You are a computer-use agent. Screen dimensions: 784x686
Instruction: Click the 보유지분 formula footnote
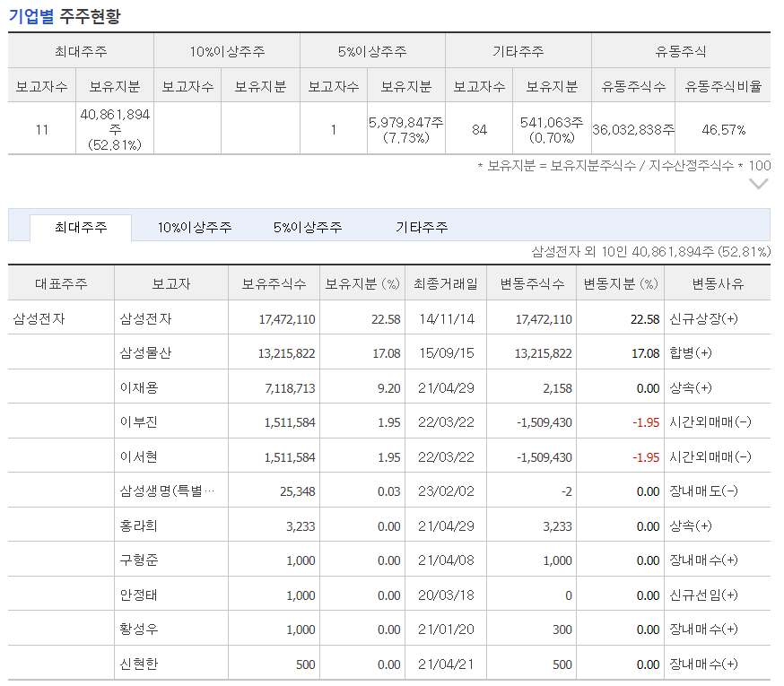click(x=624, y=166)
